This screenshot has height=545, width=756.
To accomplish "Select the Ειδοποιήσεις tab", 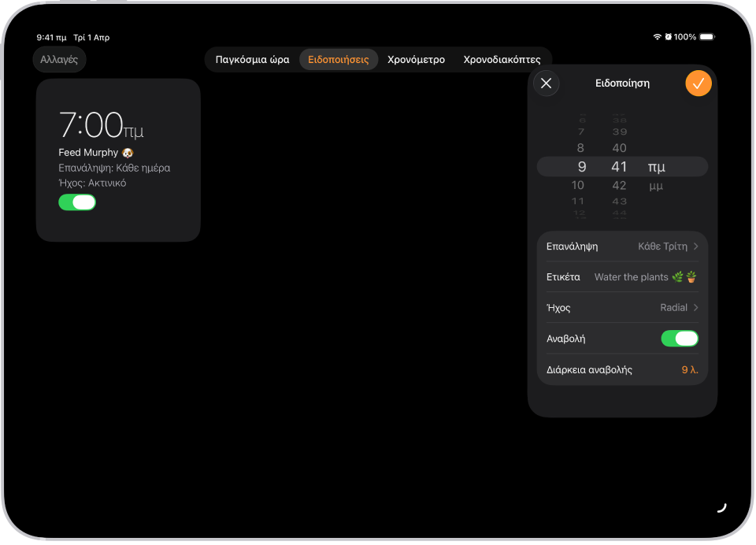I will pyautogui.click(x=339, y=60).
